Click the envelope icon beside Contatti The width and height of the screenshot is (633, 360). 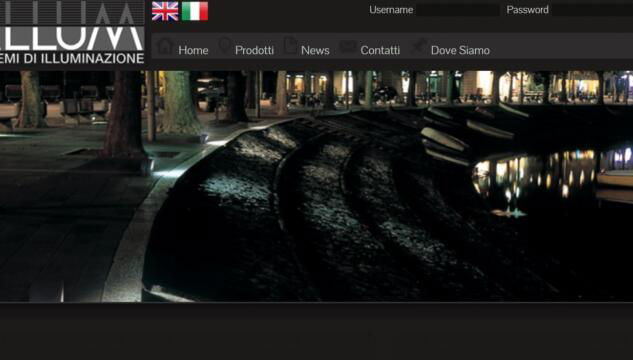click(x=348, y=47)
